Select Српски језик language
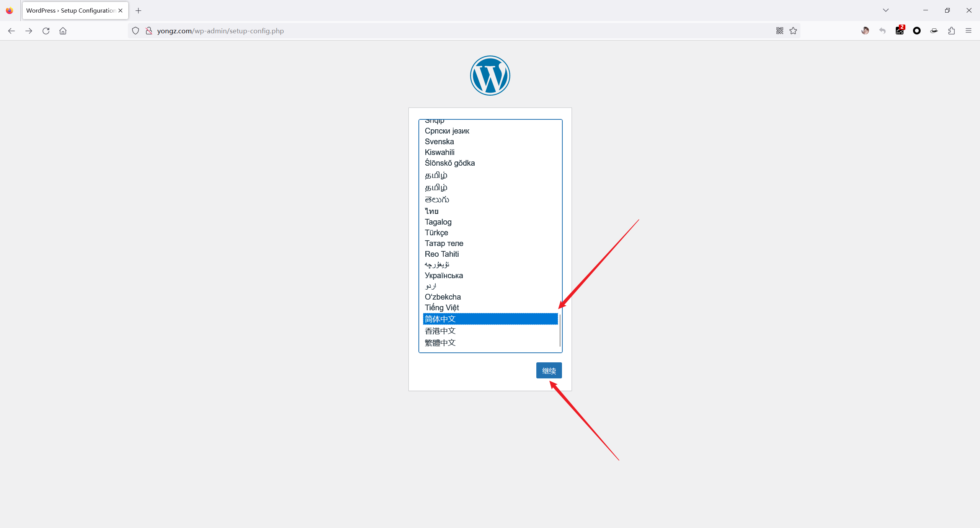 (490, 131)
